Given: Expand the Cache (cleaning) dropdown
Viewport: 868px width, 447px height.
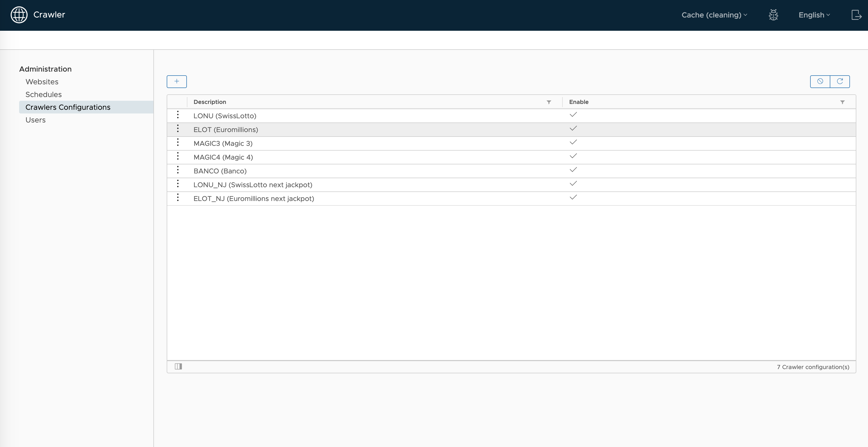Looking at the screenshot, I should pos(714,15).
